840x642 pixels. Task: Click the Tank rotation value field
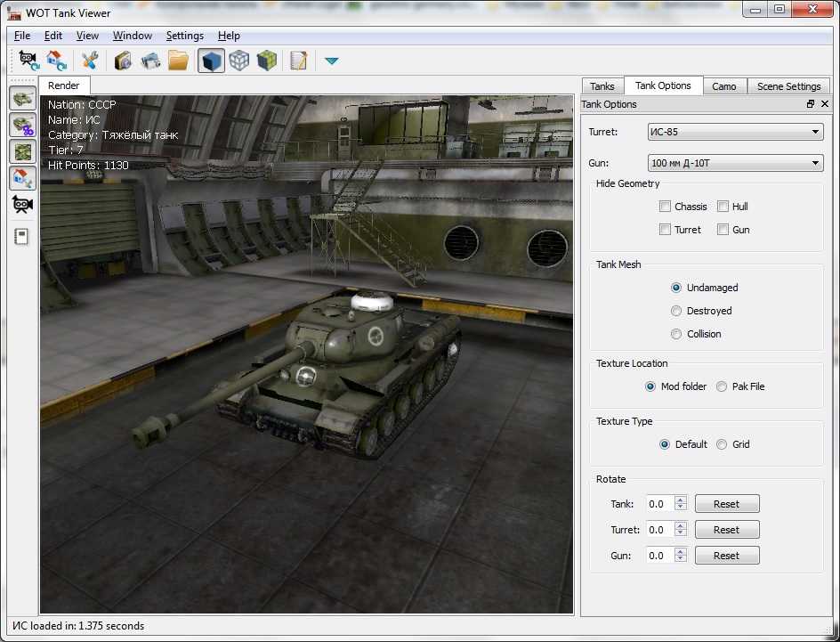659,504
